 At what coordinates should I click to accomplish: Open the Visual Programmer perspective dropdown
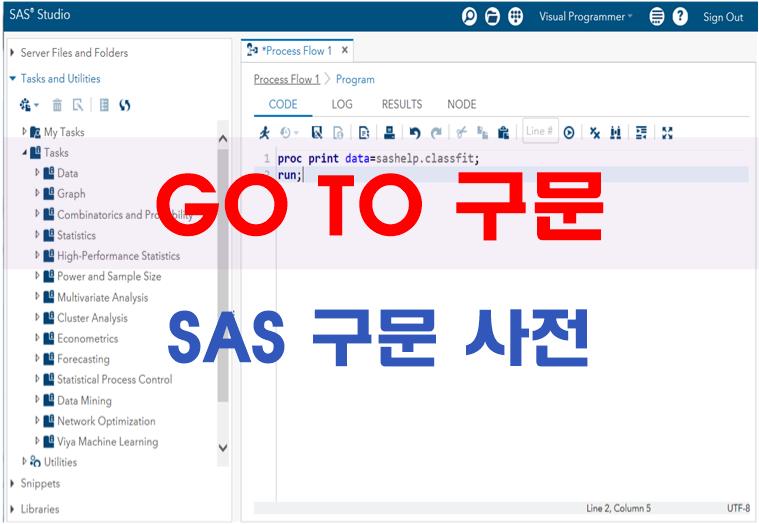click(586, 16)
